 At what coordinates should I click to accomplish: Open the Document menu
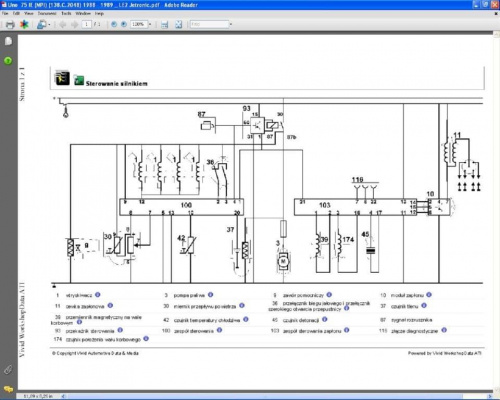[47, 13]
